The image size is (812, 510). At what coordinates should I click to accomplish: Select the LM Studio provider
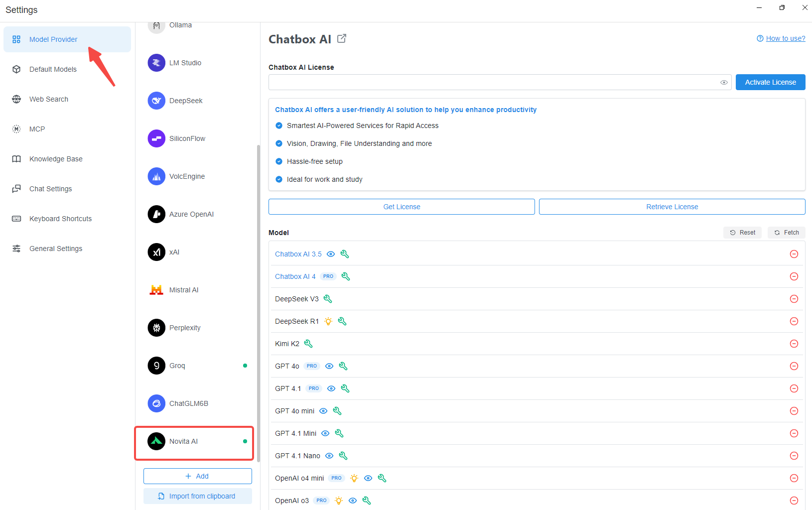coord(198,63)
